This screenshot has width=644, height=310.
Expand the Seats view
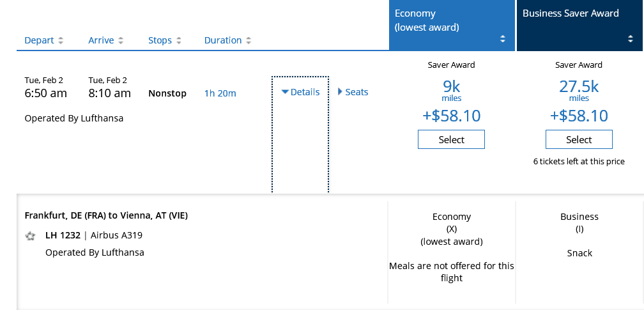point(353,92)
